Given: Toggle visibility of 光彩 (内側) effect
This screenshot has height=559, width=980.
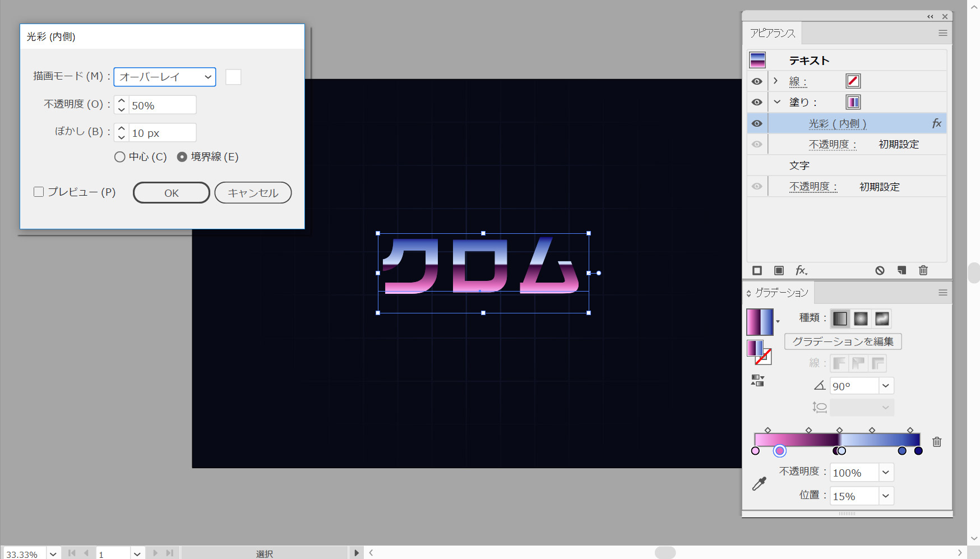Looking at the screenshot, I should coord(757,123).
